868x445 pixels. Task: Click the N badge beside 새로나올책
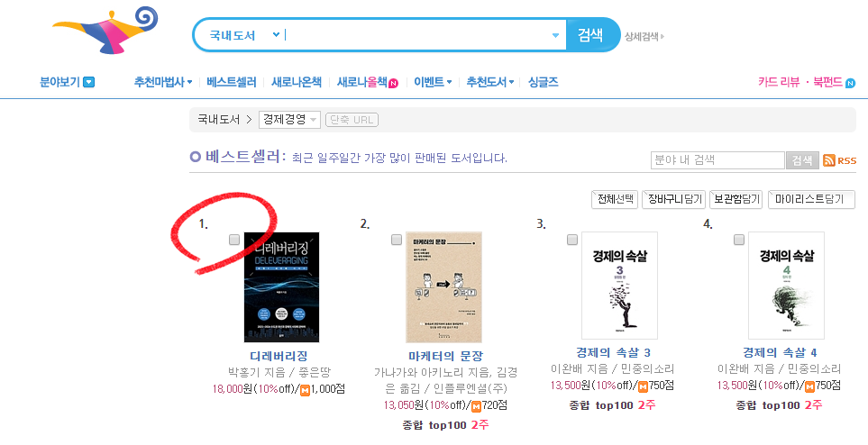point(393,84)
